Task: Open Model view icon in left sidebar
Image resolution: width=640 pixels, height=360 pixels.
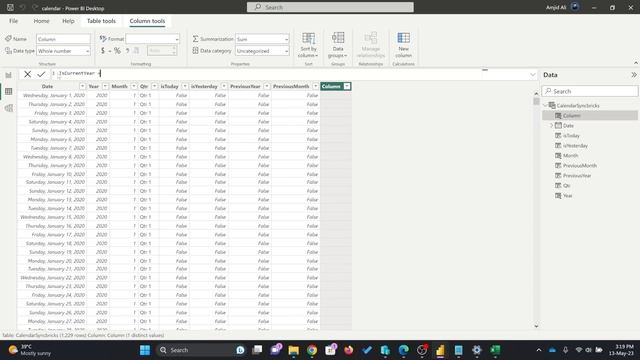Action: pyautogui.click(x=9, y=108)
